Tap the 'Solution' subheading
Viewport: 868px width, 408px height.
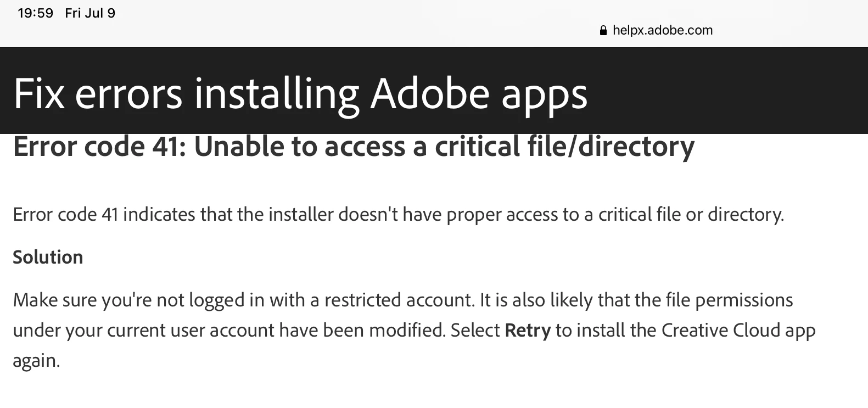tap(48, 257)
